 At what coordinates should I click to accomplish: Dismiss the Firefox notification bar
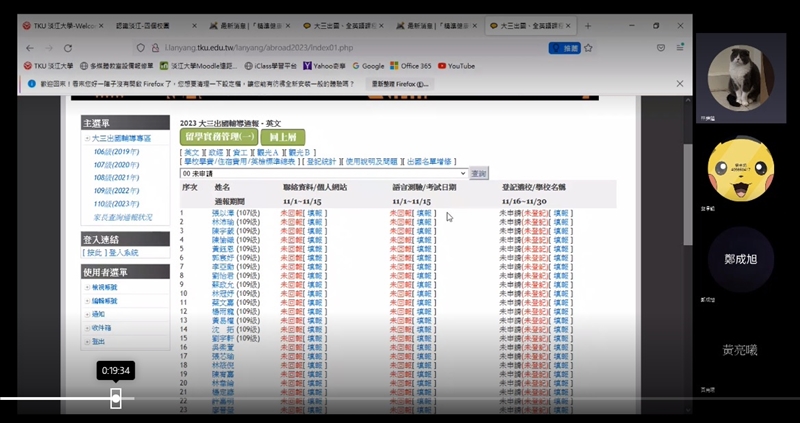pyautogui.click(x=679, y=84)
